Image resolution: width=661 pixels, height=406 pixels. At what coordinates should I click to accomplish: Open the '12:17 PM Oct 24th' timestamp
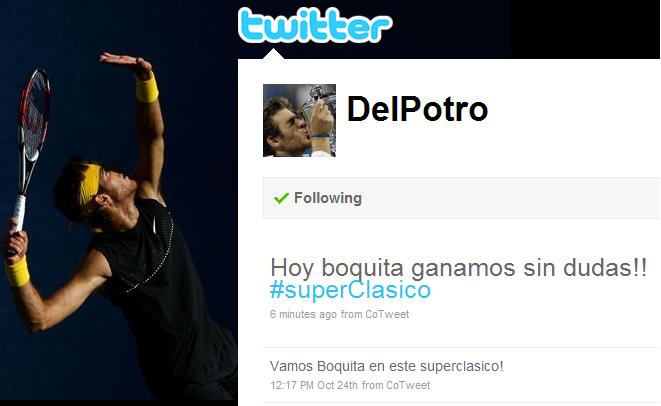tap(314, 385)
